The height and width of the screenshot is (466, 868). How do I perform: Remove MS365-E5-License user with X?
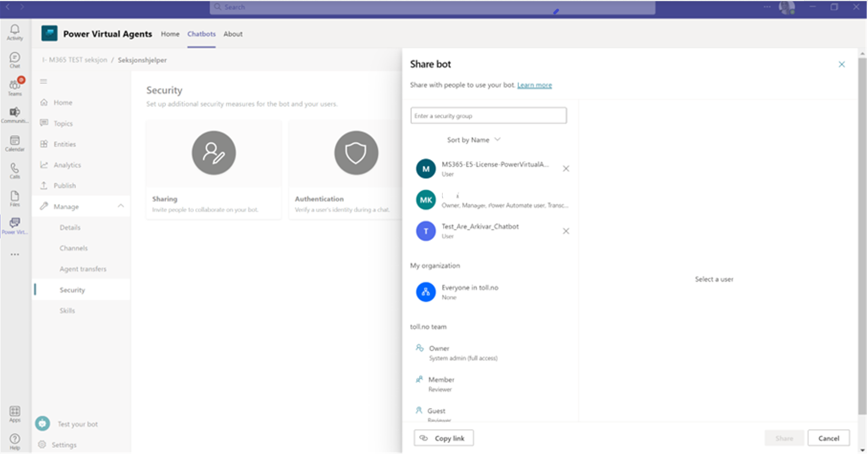click(x=566, y=169)
